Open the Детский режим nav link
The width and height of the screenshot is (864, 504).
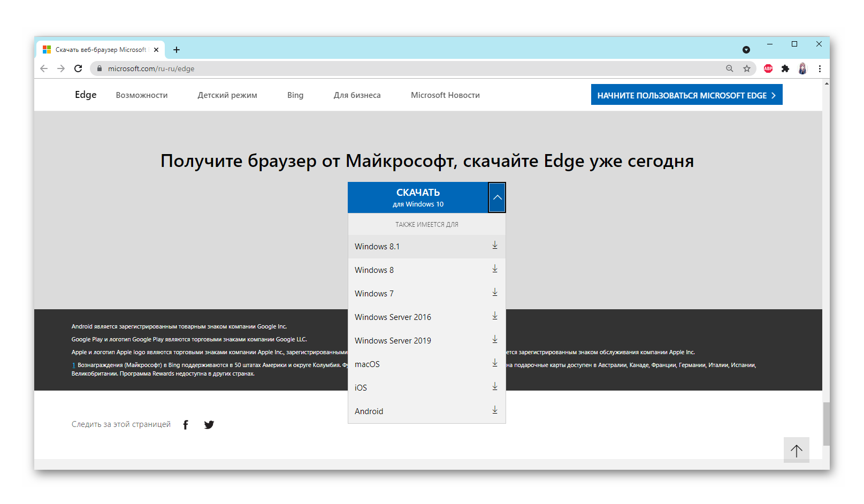[x=227, y=95]
